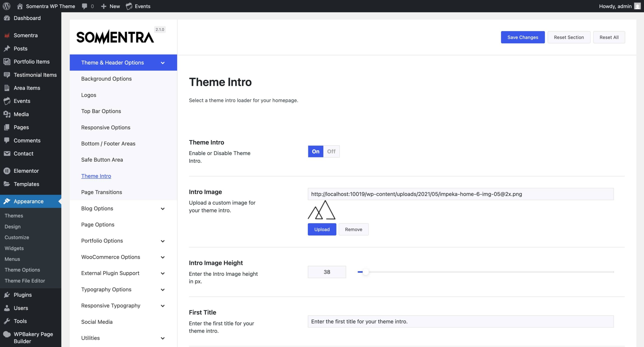Click the Theme Intro sidebar link

pyautogui.click(x=96, y=176)
